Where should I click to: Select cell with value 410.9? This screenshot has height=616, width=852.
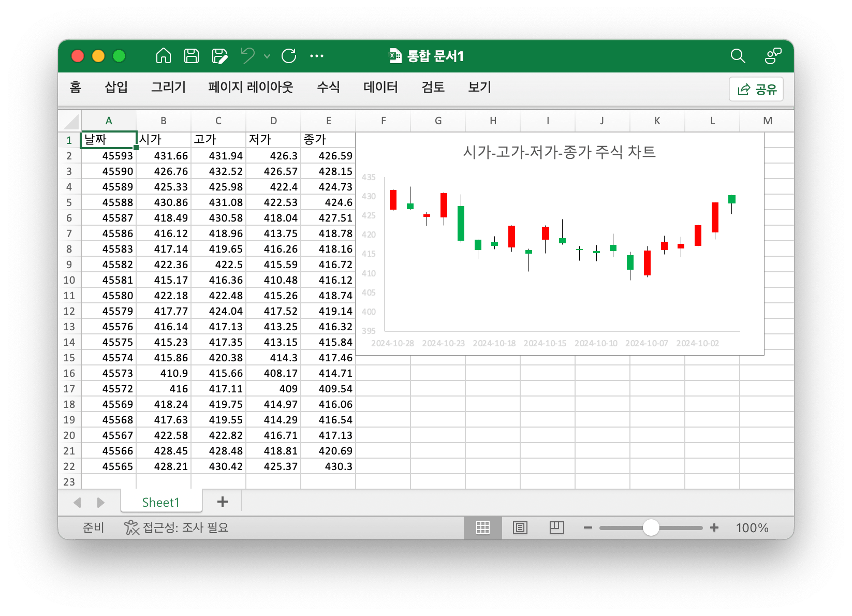tap(164, 373)
